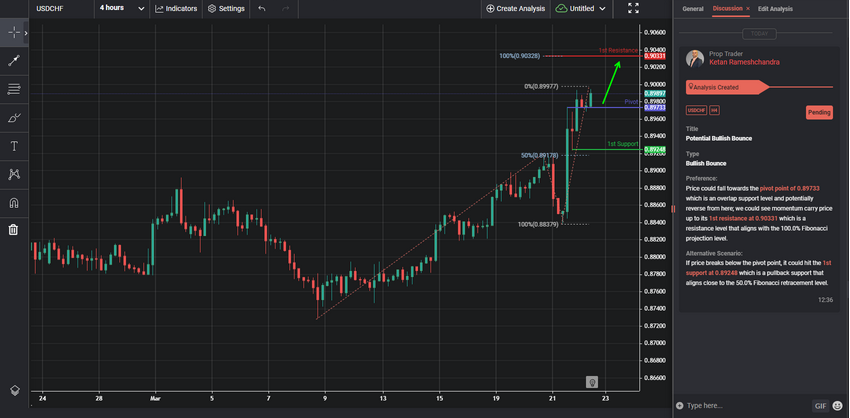Click the 50%(0.89178) Fibonacci label
850x418 pixels.
coord(539,155)
